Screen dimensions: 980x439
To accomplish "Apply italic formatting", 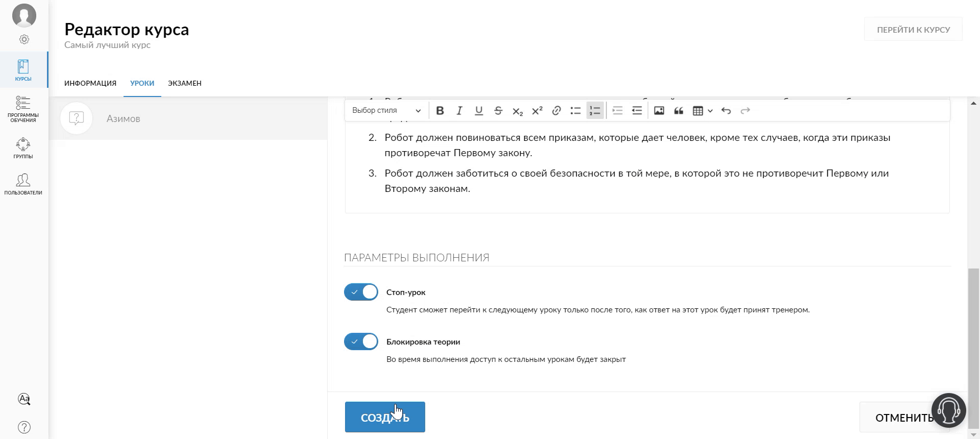I will click(x=459, y=111).
